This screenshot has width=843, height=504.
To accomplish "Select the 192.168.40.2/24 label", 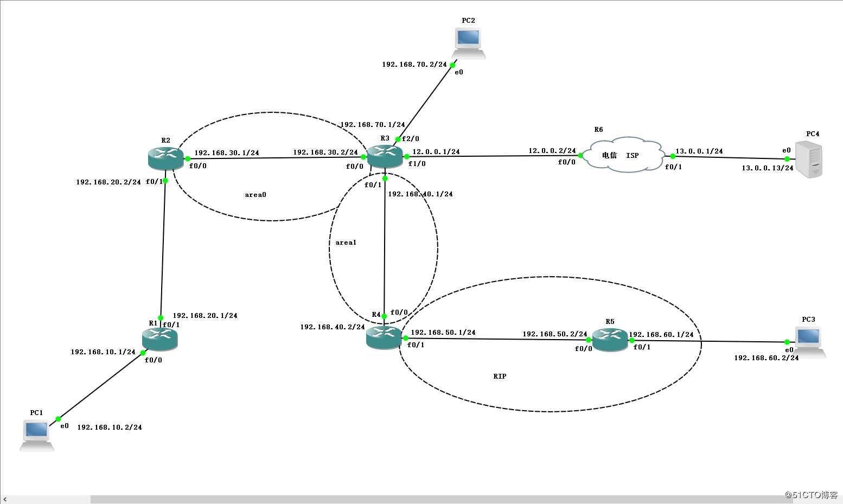I will (333, 327).
